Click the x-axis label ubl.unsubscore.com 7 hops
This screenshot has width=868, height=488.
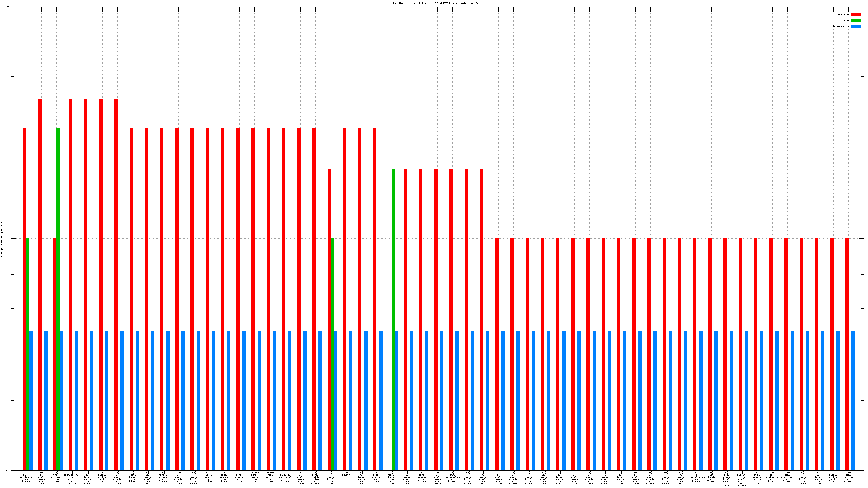pos(772,477)
